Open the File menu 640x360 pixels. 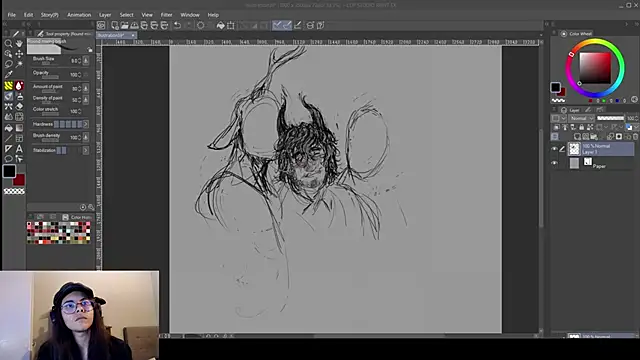(x=11, y=15)
